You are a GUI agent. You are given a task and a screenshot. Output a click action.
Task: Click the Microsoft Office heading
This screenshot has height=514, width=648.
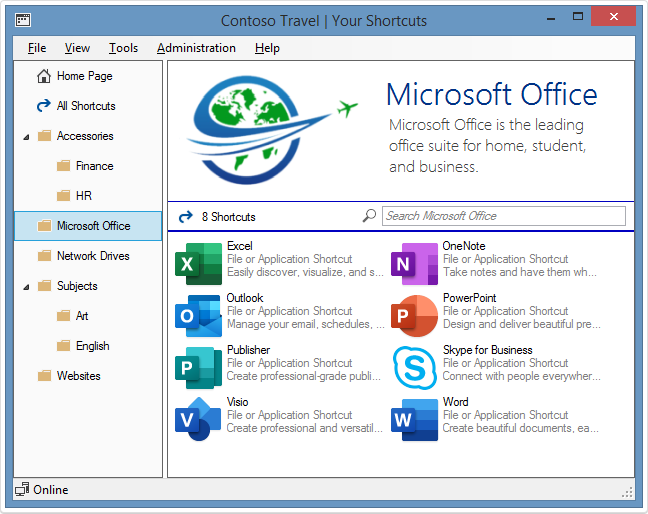tap(492, 94)
